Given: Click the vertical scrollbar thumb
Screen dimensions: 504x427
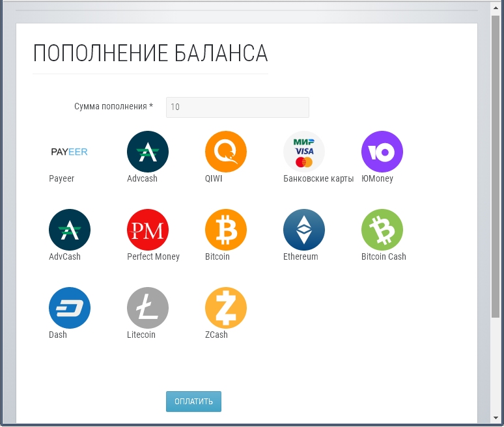Looking at the screenshot, I should (496, 167).
